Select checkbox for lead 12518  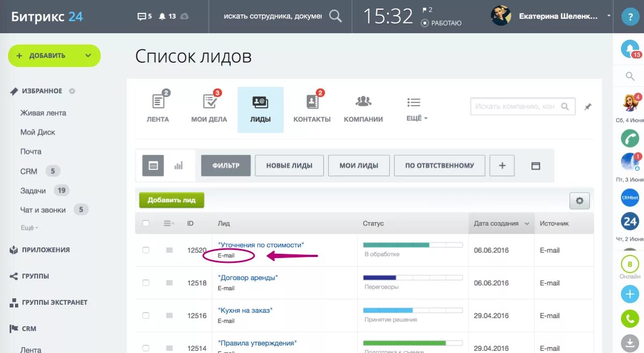(146, 283)
